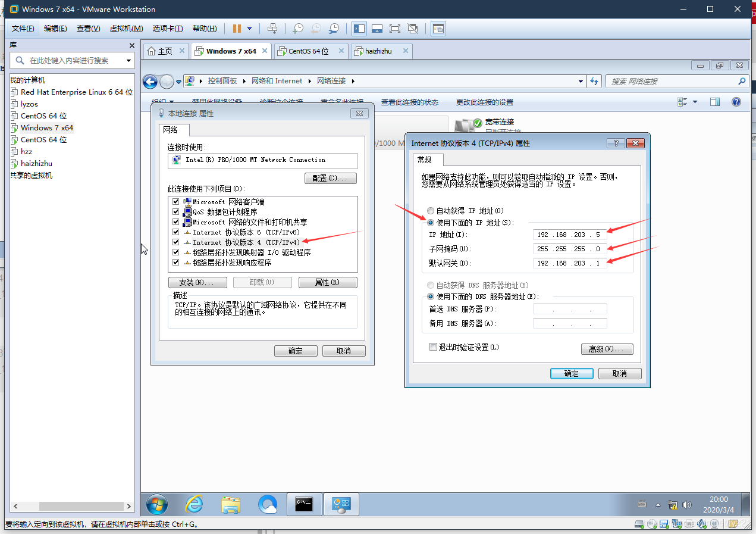The width and height of the screenshot is (756, 534).
Task: Launch Internet Explorer from taskbar
Action: 194,505
